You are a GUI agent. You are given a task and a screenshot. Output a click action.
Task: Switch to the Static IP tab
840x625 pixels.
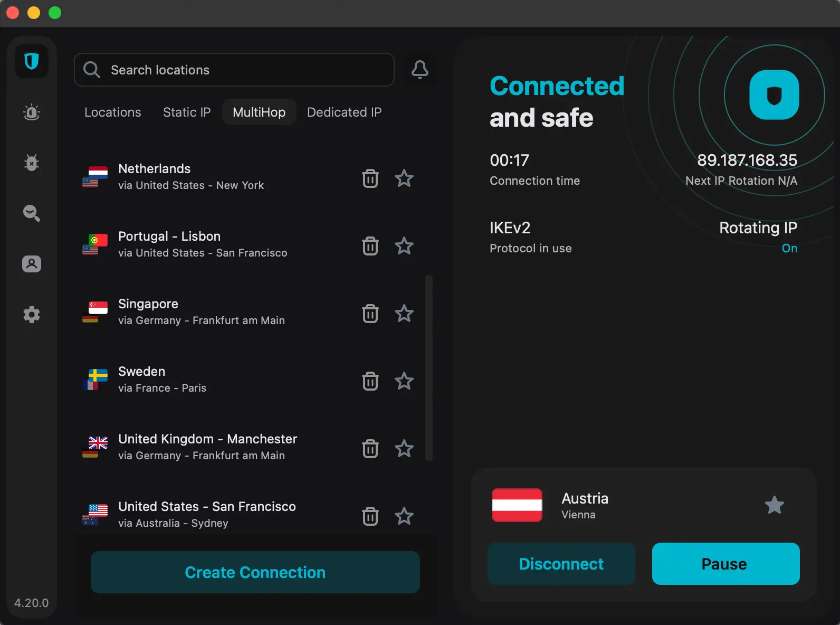coord(187,112)
